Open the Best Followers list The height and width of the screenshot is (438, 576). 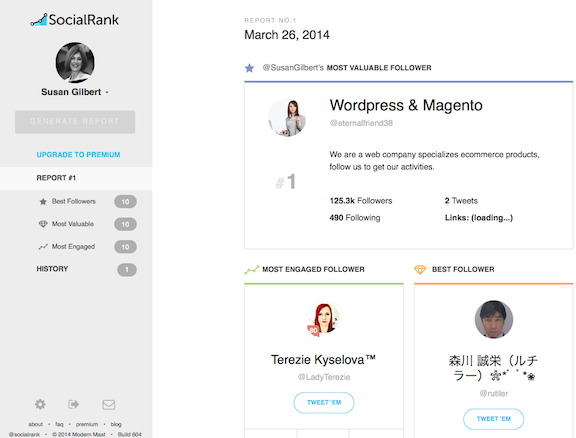(x=73, y=201)
